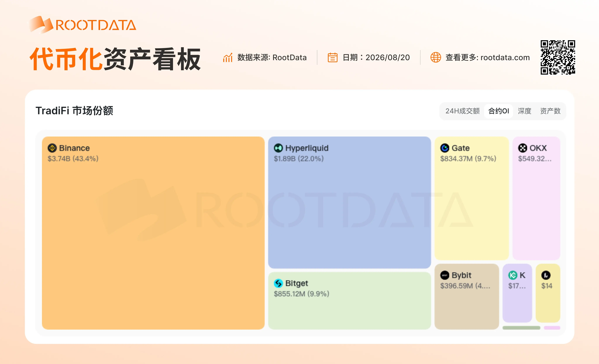Image resolution: width=599 pixels, height=364 pixels.
Task: Click the Gate $834.37M (9.7%) value
Action: click(468, 159)
